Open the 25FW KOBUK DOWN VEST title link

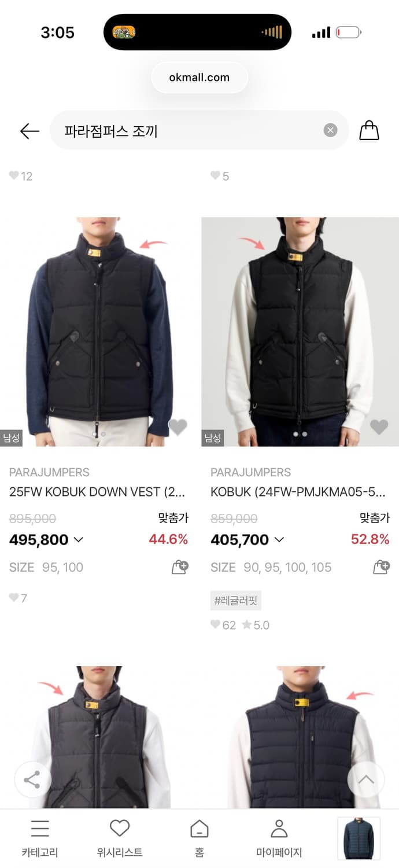pos(97,492)
